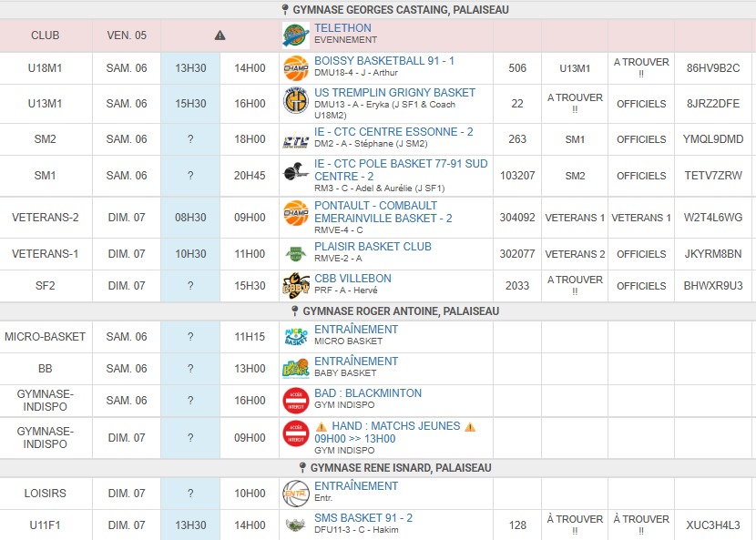Open the IE - CTC CENTRE ESSONNE - 2 link
This screenshot has width=756, height=540.
point(393,132)
